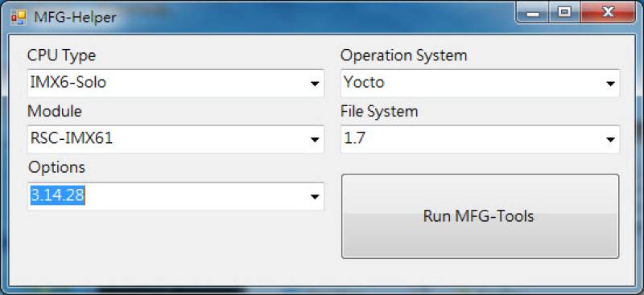The image size is (644, 295).
Task: Expand the Module dropdown arrow
Action: pos(315,140)
